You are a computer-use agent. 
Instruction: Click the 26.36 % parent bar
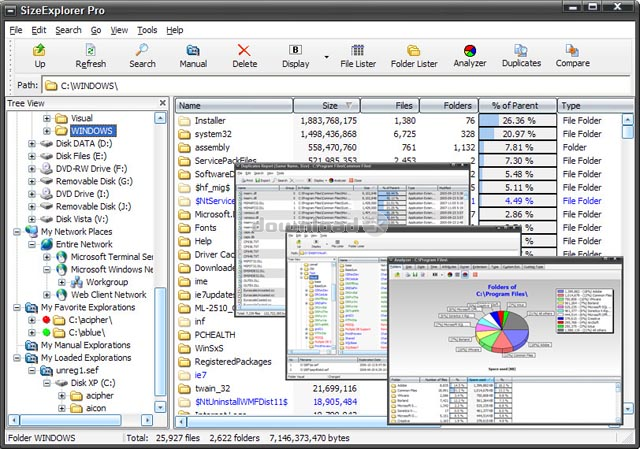(518, 121)
